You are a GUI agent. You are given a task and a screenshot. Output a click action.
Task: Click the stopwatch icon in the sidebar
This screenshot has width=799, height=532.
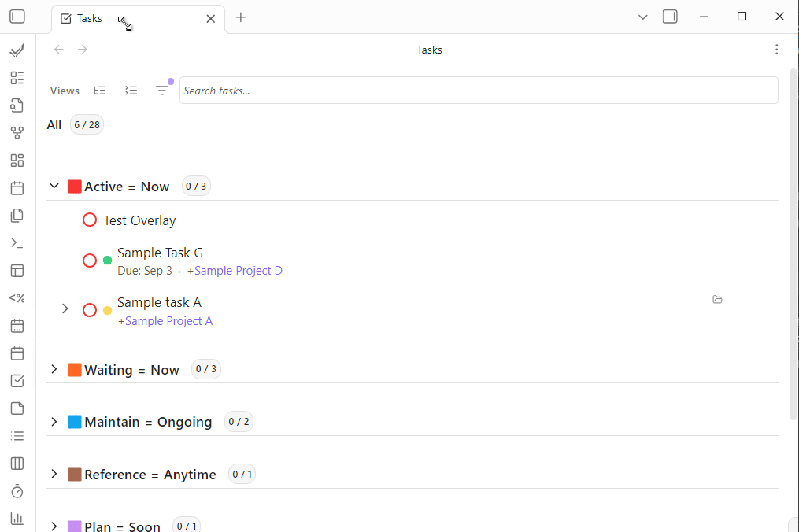pyautogui.click(x=17, y=491)
